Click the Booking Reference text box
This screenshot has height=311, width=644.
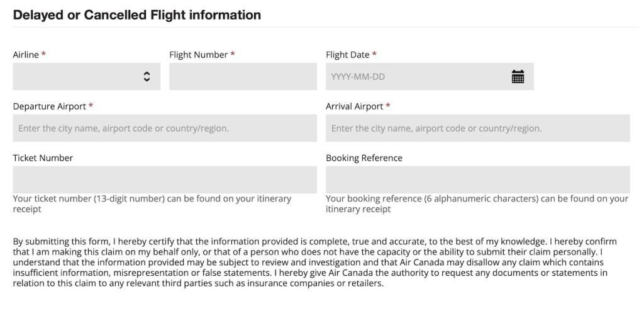coord(477,179)
